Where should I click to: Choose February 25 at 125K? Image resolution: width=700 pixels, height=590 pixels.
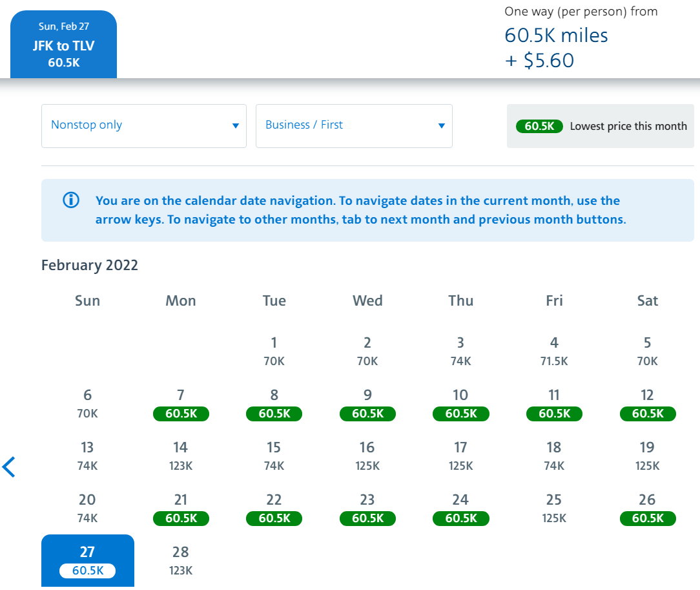554,509
